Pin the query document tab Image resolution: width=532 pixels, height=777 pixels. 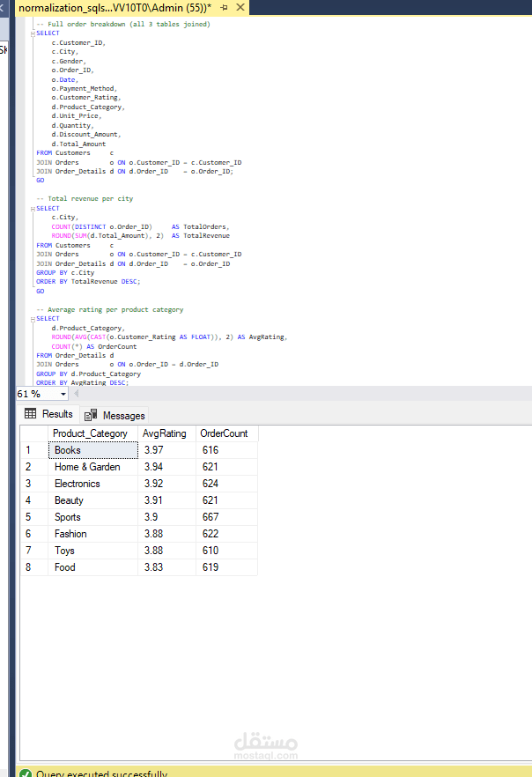click(x=224, y=7)
